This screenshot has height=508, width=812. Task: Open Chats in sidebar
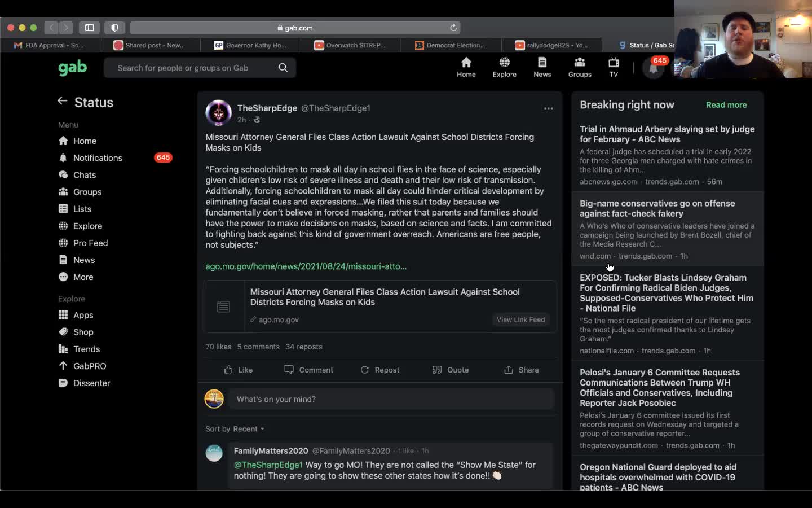click(77, 175)
